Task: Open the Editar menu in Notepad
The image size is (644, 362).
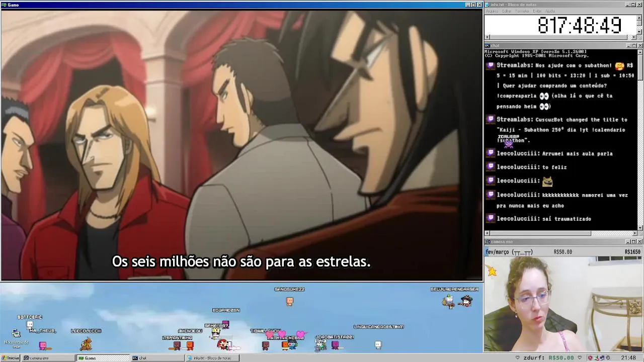Action: pyautogui.click(x=507, y=11)
